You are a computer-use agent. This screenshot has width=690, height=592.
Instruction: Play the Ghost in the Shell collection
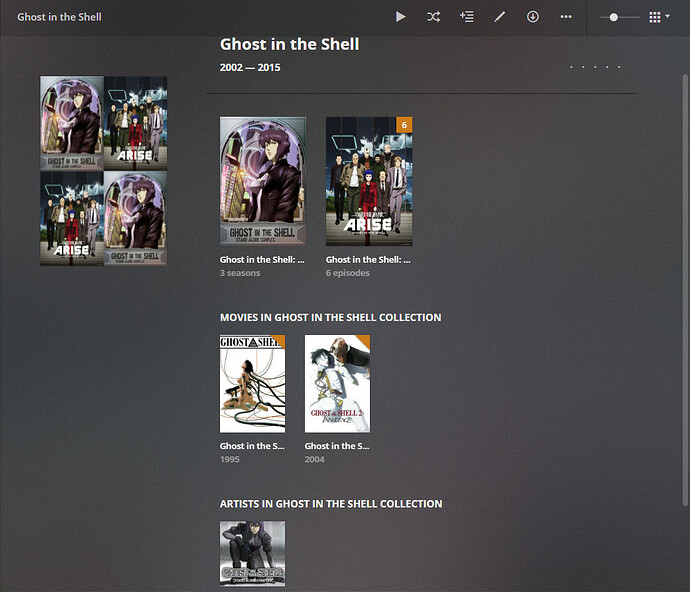400,17
